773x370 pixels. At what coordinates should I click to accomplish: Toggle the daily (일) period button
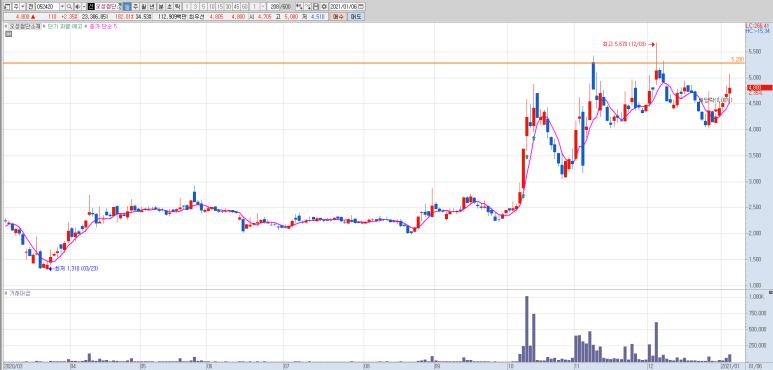tap(127, 6)
